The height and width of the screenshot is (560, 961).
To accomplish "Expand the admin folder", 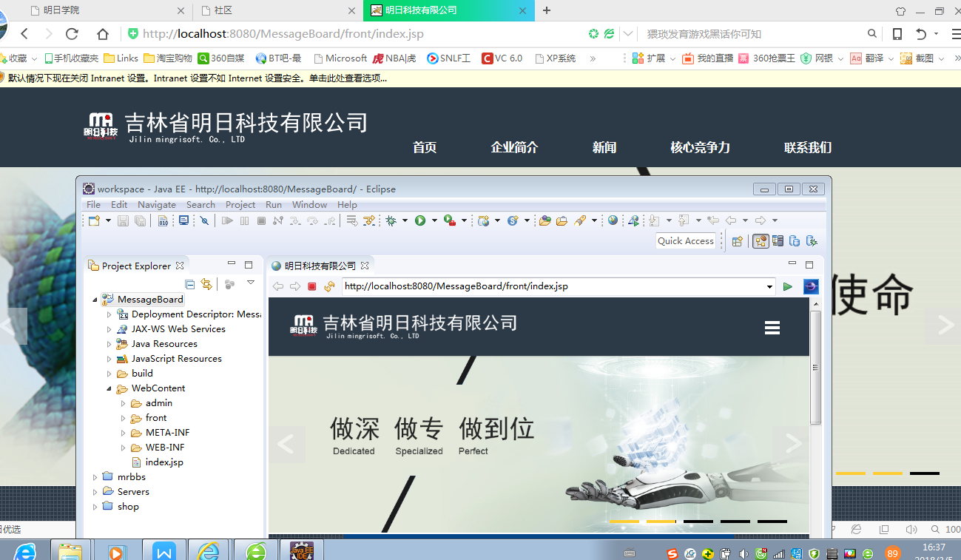I will [x=123, y=403].
